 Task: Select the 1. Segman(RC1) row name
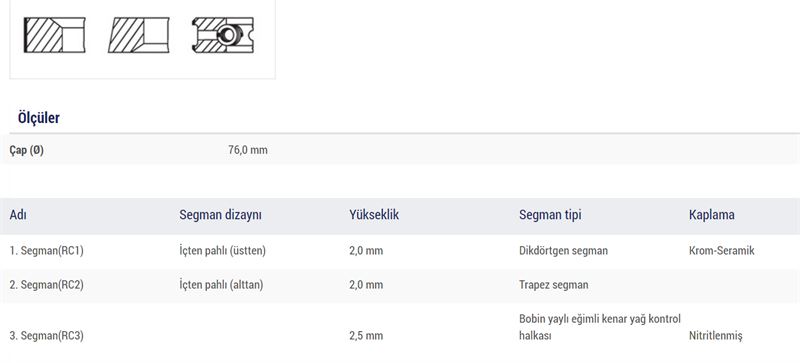46,251
